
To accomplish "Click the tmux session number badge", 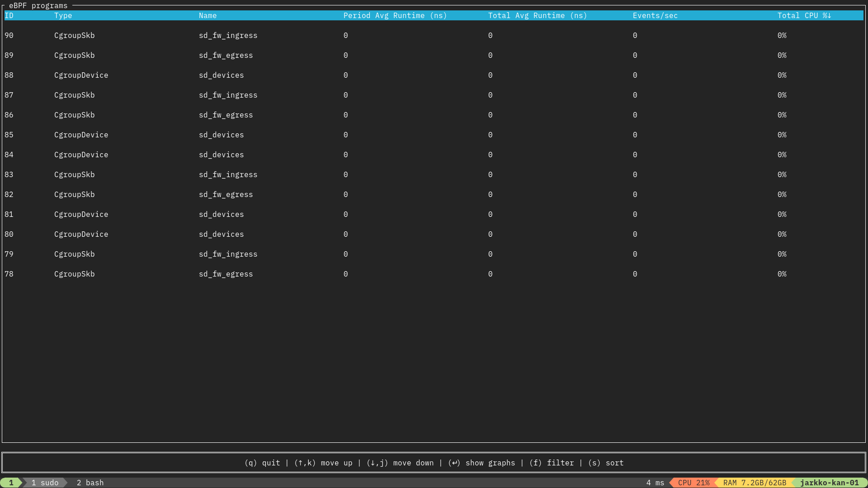I will click(11, 483).
